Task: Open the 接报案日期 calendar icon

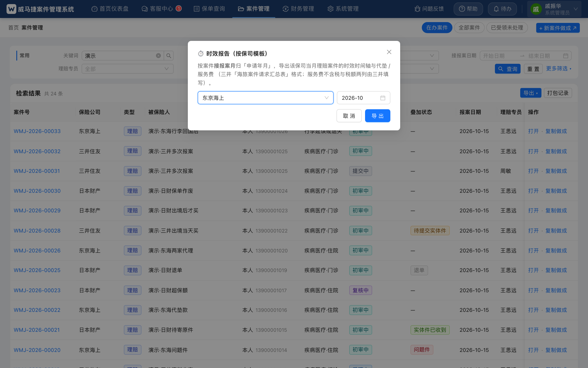Action: point(566,56)
